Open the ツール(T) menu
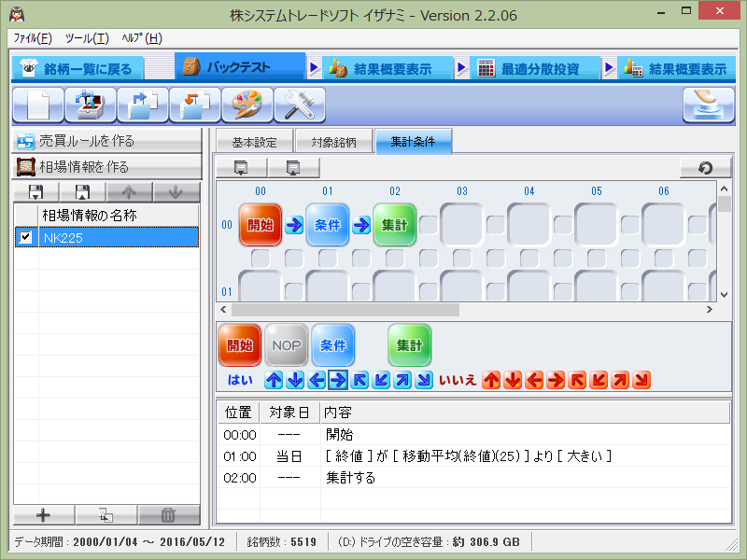747x560 pixels. pyautogui.click(x=87, y=38)
